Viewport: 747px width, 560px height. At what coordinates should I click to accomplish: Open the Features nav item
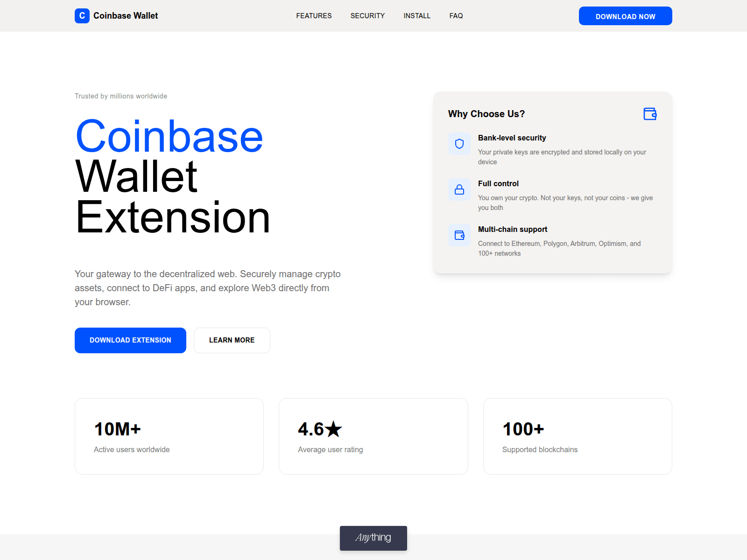click(x=314, y=16)
